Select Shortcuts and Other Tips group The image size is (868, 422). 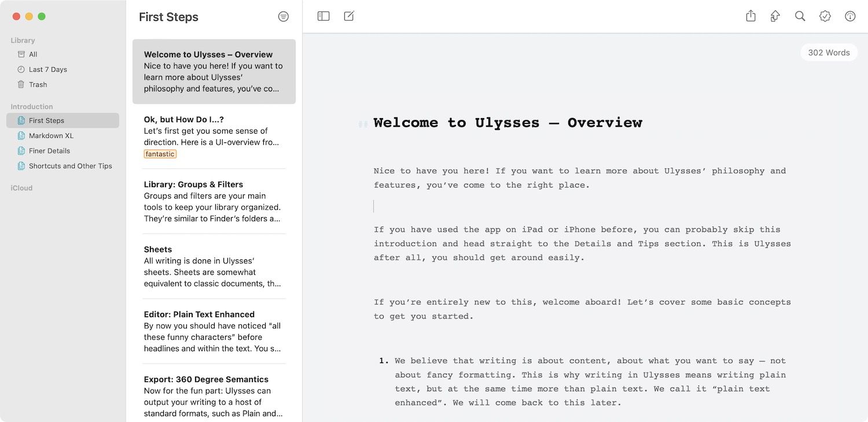(70, 166)
